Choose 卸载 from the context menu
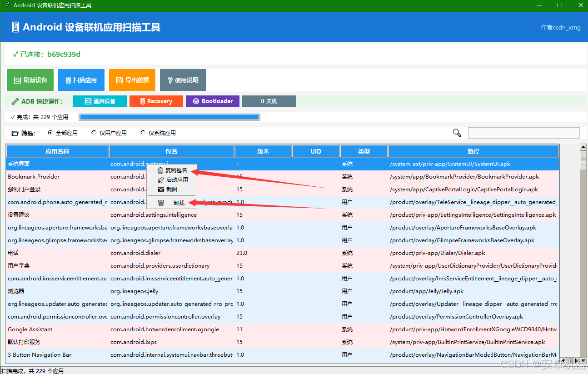 pos(172,203)
